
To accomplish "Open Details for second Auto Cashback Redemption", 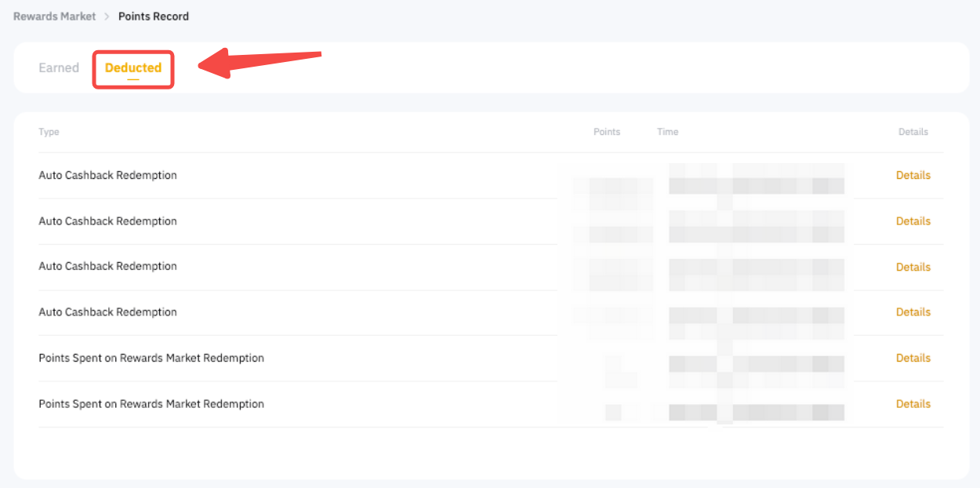I will point(913,221).
